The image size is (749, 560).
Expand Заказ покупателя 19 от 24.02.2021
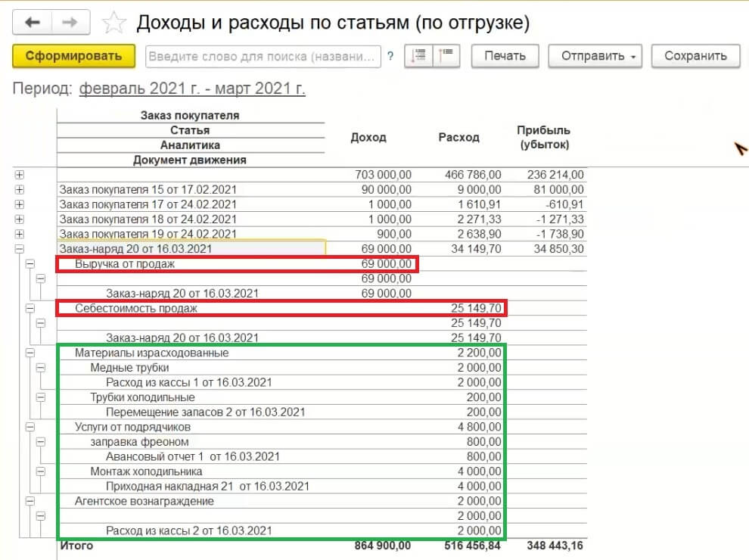[20, 234]
